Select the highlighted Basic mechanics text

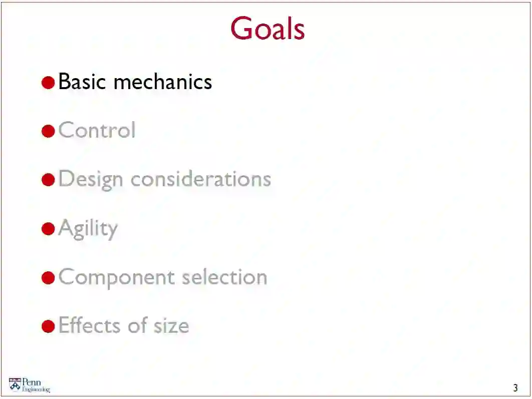pos(135,82)
